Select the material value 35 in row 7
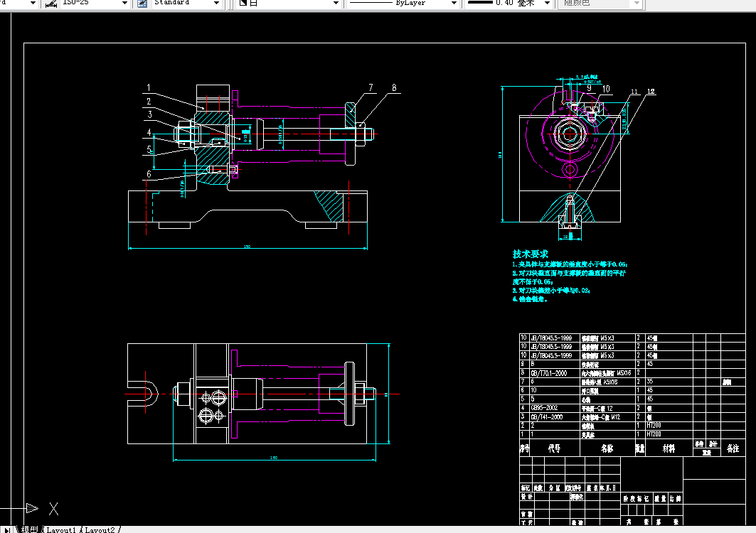This screenshot has width=756, height=533. coord(649,381)
